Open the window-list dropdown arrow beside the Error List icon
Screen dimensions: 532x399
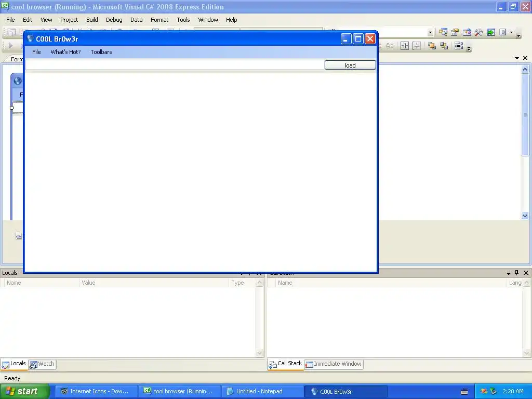tap(511, 33)
